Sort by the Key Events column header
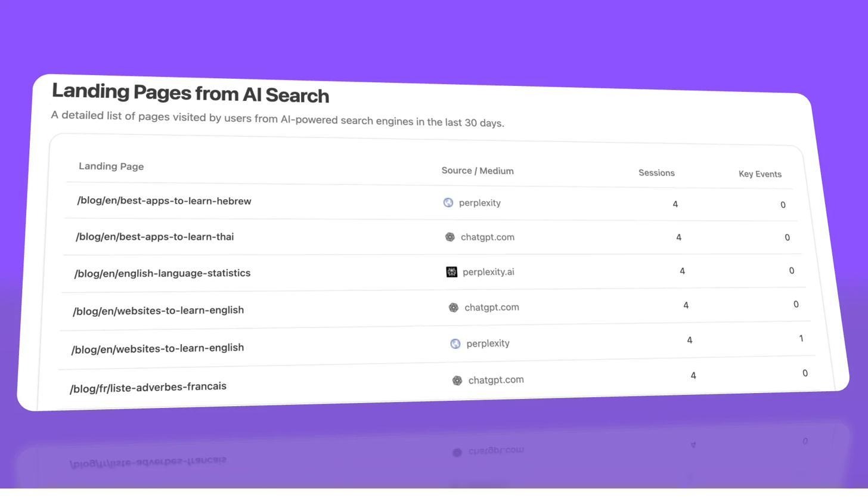868x501 pixels. tap(759, 174)
